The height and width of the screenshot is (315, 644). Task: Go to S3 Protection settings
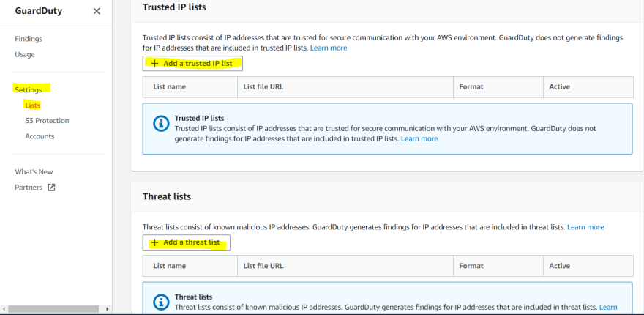pyautogui.click(x=47, y=121)
